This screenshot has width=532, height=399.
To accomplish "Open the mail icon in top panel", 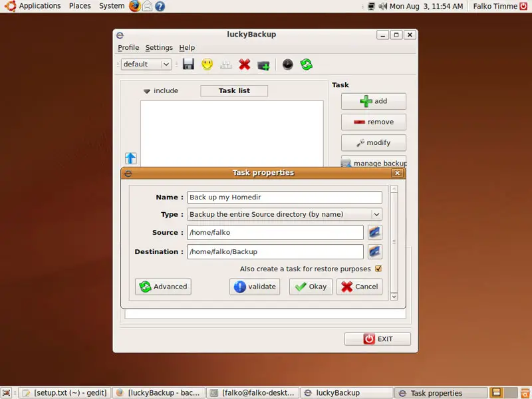I will [147, 6].
